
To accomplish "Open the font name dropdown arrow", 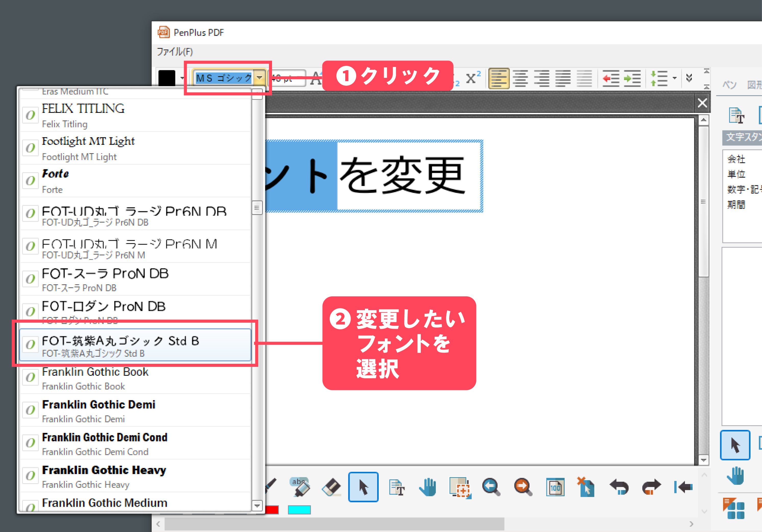I will [259, 78].
